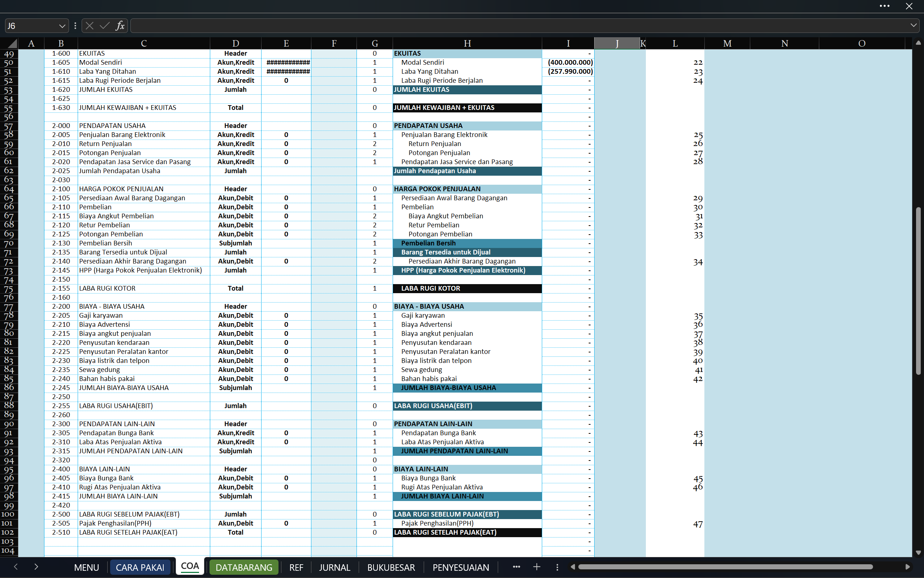Click the (257.990.000) value cell
Image resolution: width=924 pixels, height=578 pixels.
568,72
